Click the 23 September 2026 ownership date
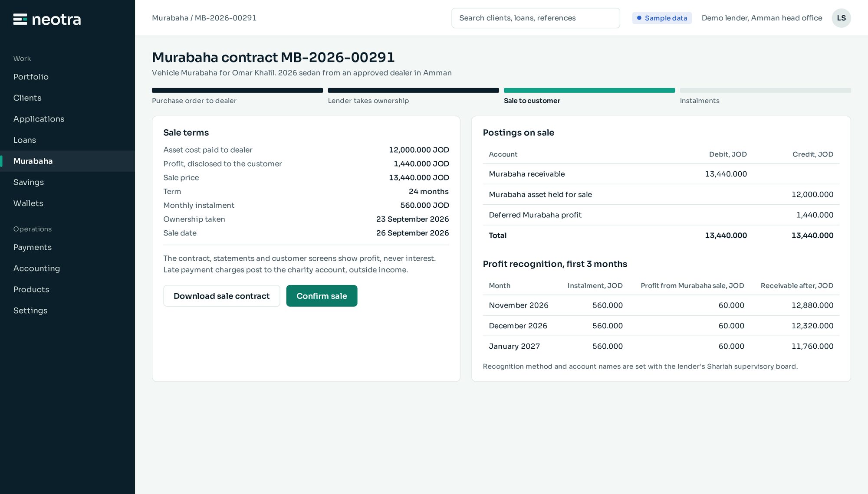The height and width of the screenshot is (494, 868). pos(412,219)
